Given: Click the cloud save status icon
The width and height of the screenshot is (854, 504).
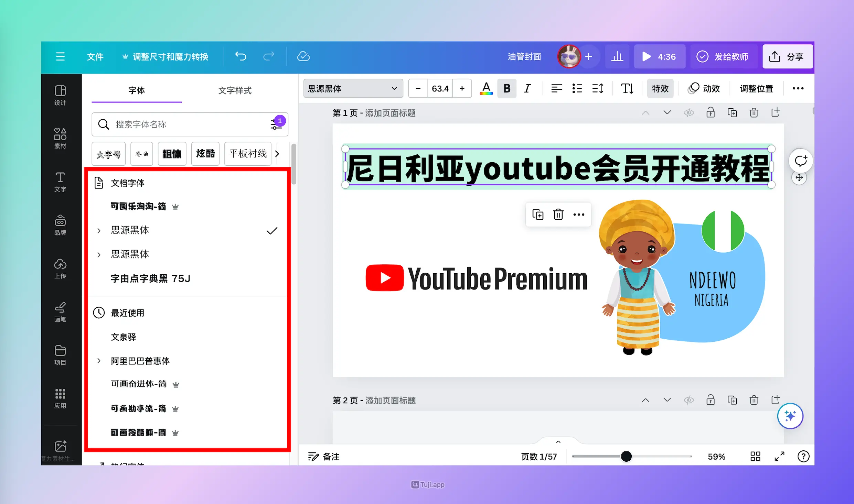Looking at the screenshot, I should coord(303,56).
